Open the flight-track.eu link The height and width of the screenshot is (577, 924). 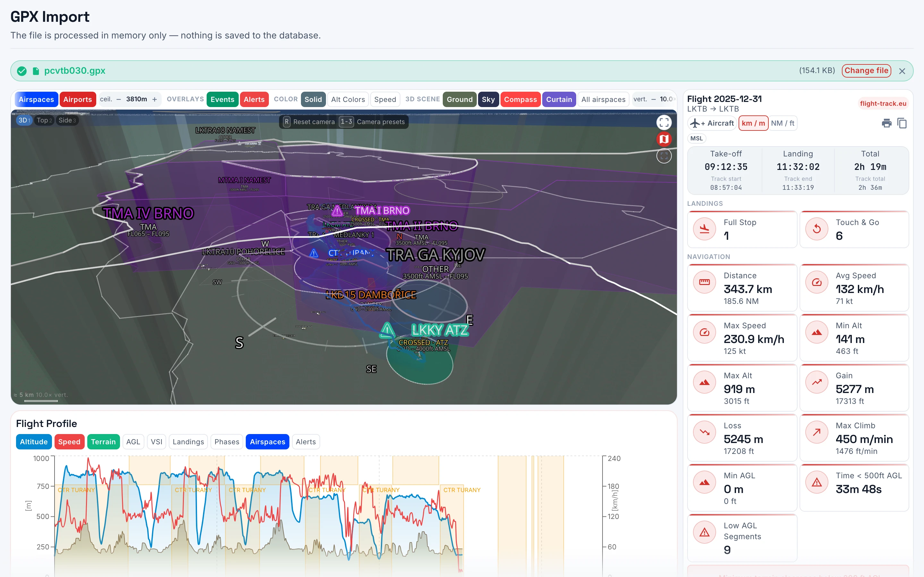(883, 104)
